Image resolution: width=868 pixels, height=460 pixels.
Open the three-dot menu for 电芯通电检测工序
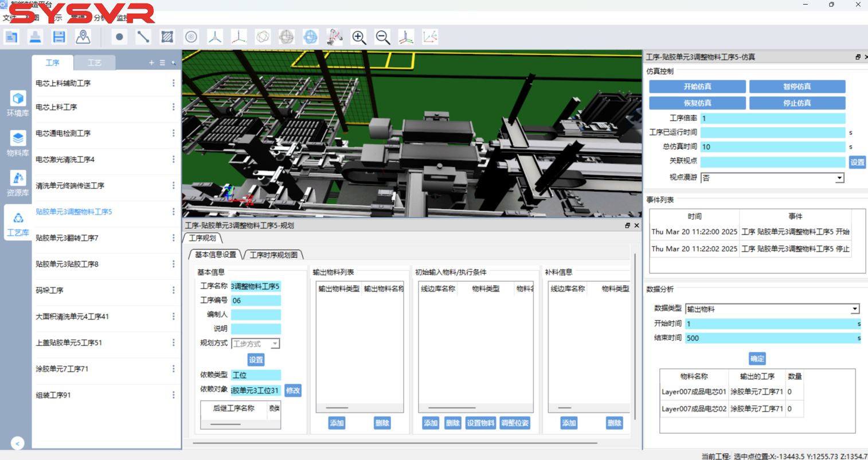(x=174, y=133)
